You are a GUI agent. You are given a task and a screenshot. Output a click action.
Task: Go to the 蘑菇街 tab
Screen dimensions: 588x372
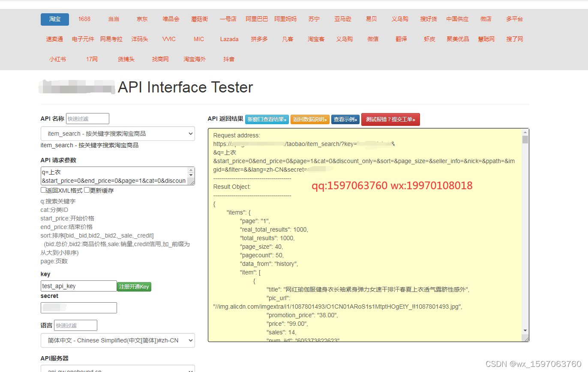[x=200, y=19]
